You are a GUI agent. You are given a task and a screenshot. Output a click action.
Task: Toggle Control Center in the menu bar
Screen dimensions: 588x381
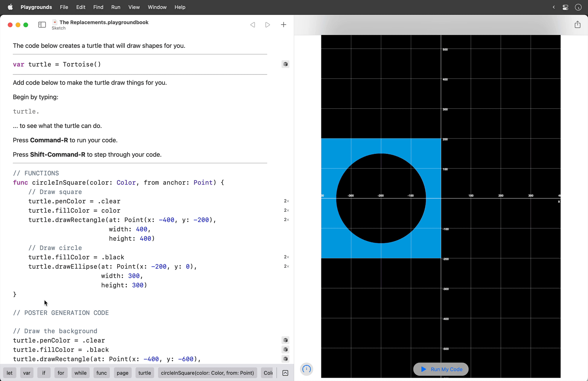click(x=565, y=7)
